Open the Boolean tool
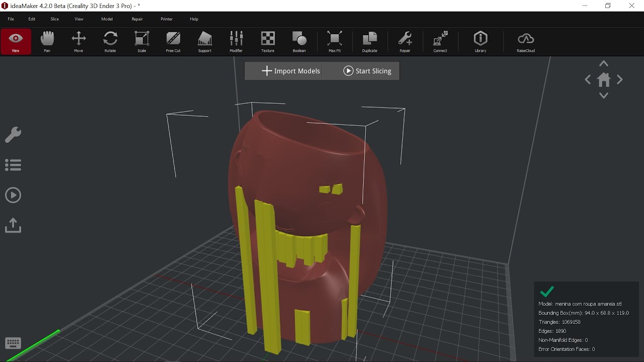This screenshot has width=644, height=362. [x=299, y=41]
